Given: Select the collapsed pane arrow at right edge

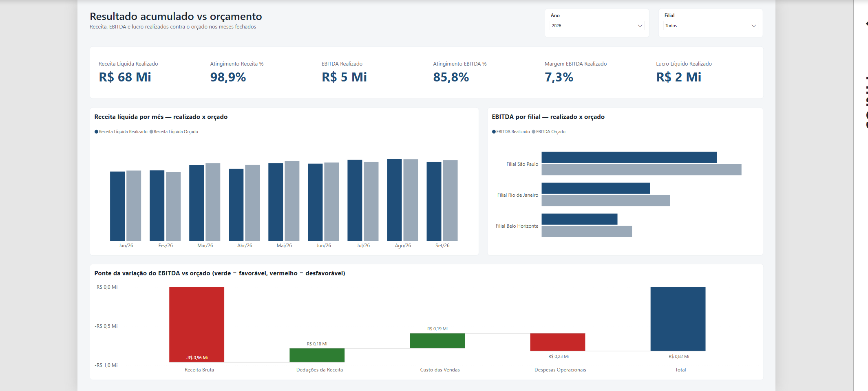Looking at the screenshot, I should click(x=866, y=24).
